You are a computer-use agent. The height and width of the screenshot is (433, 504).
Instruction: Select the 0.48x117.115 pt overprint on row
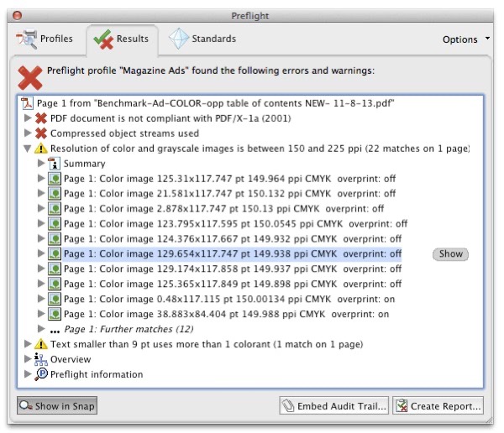(x=229, y=299)
